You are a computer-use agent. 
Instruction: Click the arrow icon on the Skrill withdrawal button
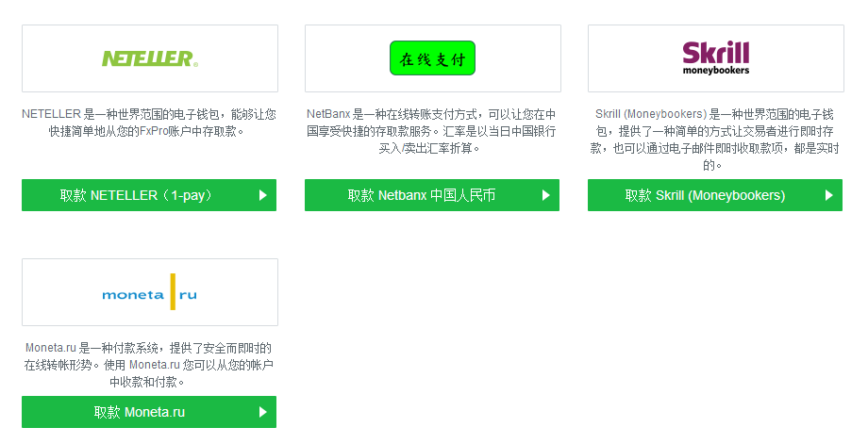point(829,196)
